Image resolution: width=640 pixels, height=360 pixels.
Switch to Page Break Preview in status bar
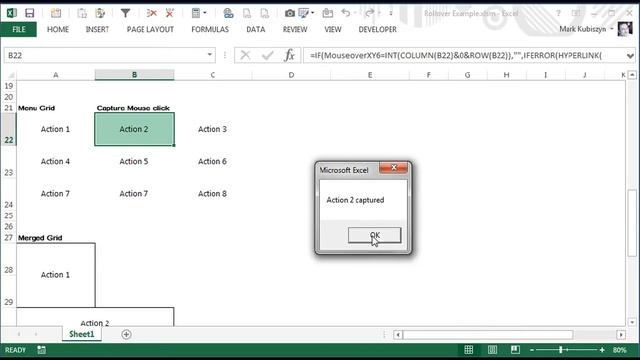pyautogui.click(x=515, y=350)
